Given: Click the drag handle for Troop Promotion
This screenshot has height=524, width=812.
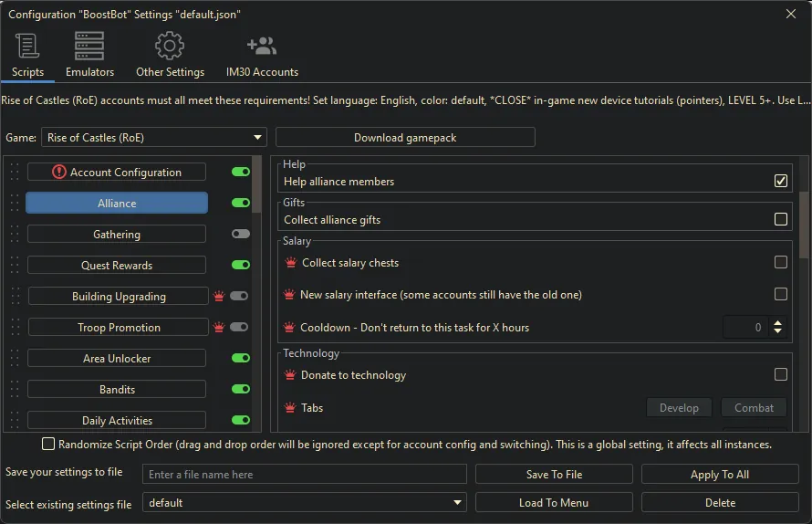Looking at the screenshot, I should (x=15, y=327).
